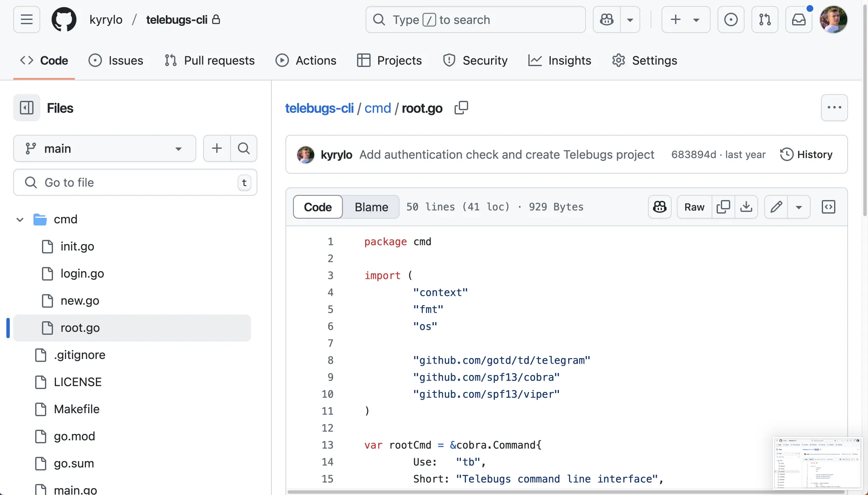The width and height of the screenshot is (868, 495).
Task: Expand the Copilot dropdown arrow in header
Action: 630,19
